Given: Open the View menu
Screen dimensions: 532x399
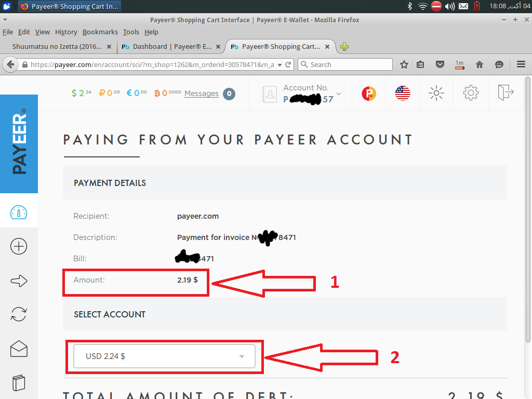Looking at the screenshot, I should click(x=43, y=32).
